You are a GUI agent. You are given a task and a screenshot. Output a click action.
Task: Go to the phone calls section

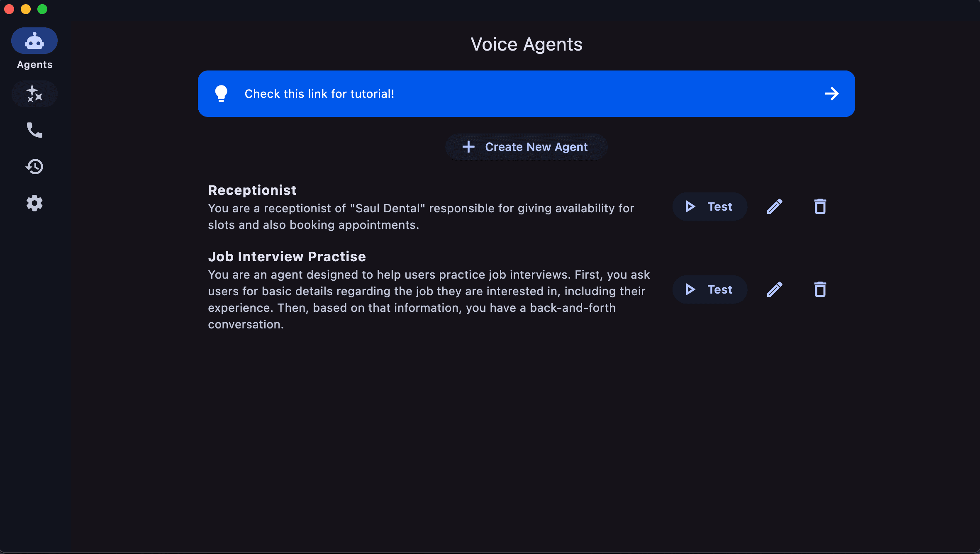click(x=34, y=130)
